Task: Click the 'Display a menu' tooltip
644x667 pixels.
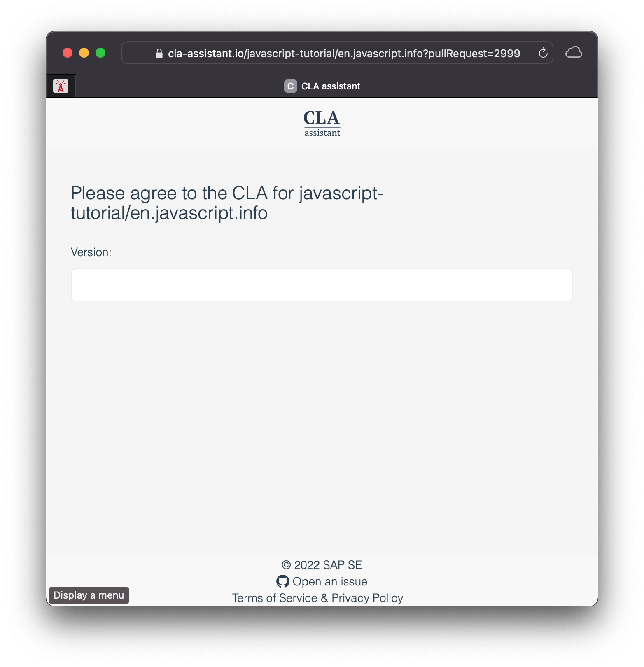Action: pos(89,595)
